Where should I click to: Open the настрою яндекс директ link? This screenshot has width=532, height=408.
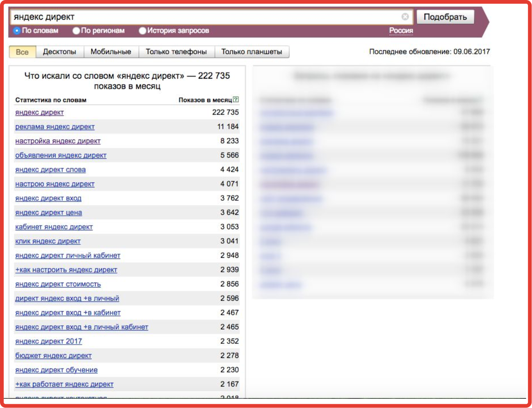[x=55, y=184]
